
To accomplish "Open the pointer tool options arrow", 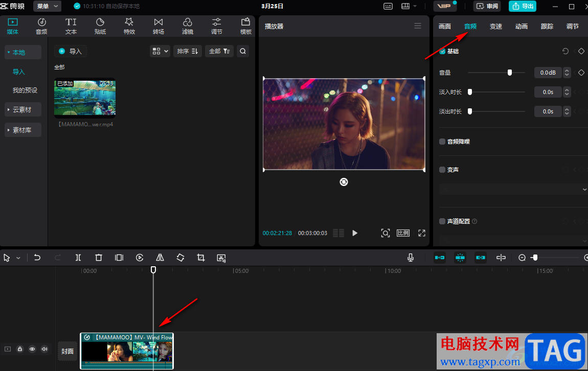I will click(18, 258).
